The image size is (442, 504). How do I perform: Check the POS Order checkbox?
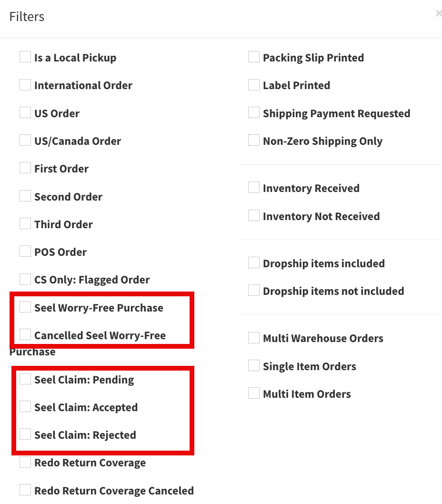[x=25, y=252]
